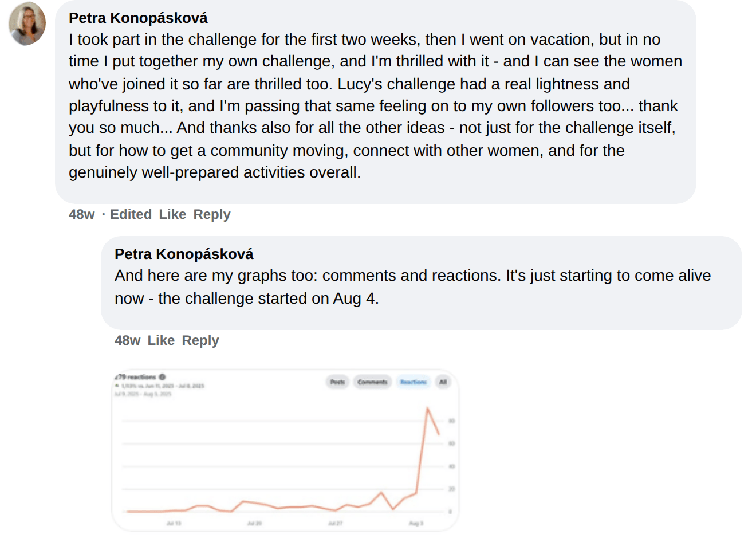View edit history via Edited label
Viewport: 756px width, 542px height.
(131, 214)
